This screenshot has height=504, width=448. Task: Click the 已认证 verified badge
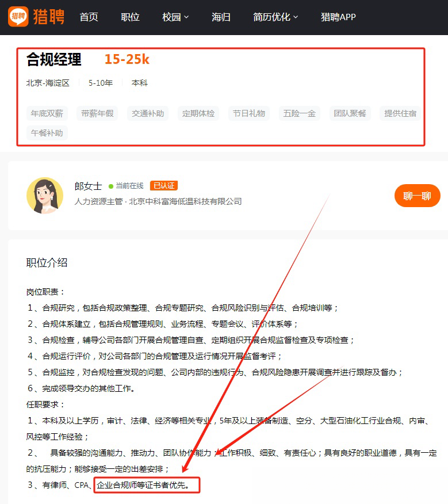point(164,186)
